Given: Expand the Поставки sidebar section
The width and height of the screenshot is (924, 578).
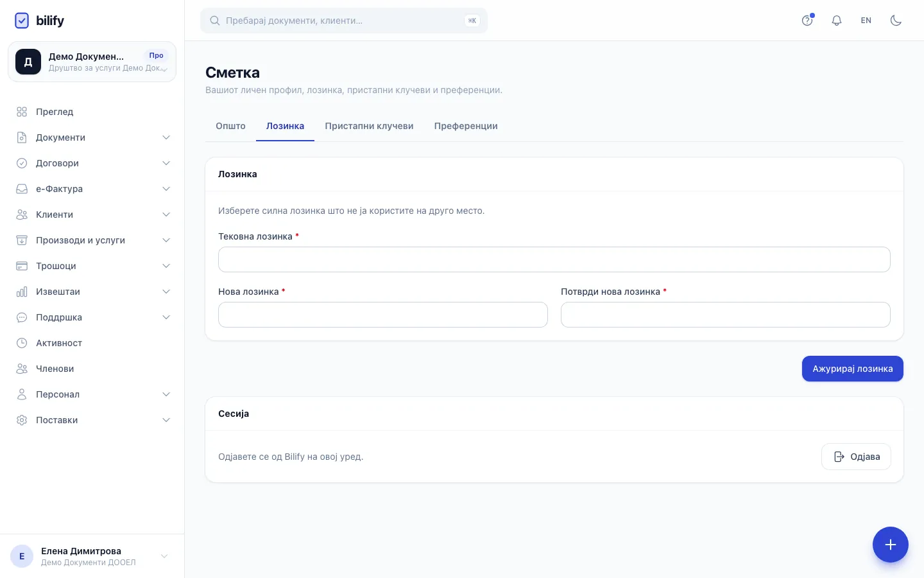Looking at the screenshot, I should tap(92, 420).
